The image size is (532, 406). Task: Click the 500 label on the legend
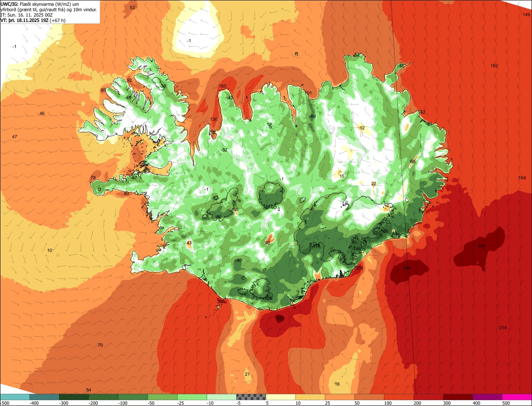(505, 403)
